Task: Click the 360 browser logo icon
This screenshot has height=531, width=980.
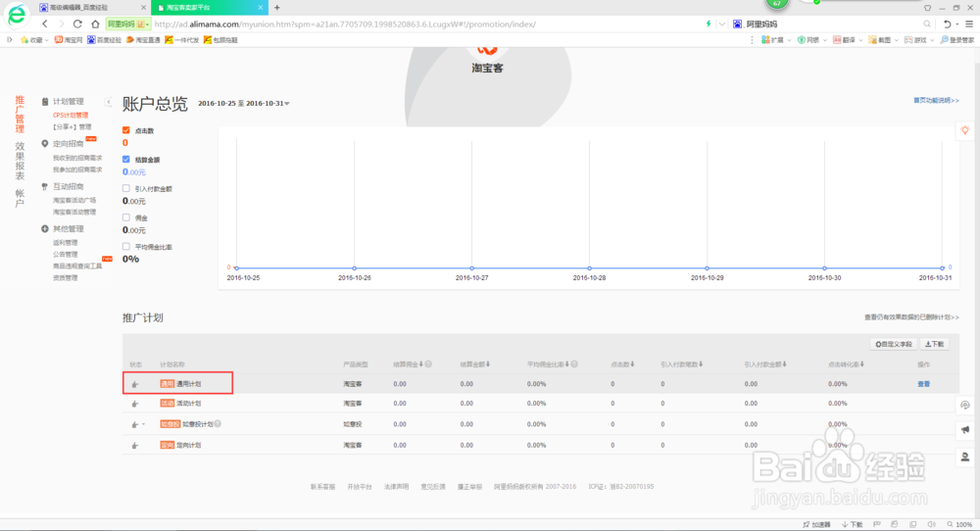Action: (x=17, y=15)
